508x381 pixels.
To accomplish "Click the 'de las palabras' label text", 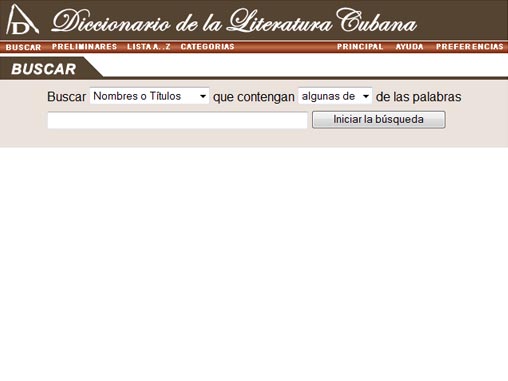I will (418, 97).
